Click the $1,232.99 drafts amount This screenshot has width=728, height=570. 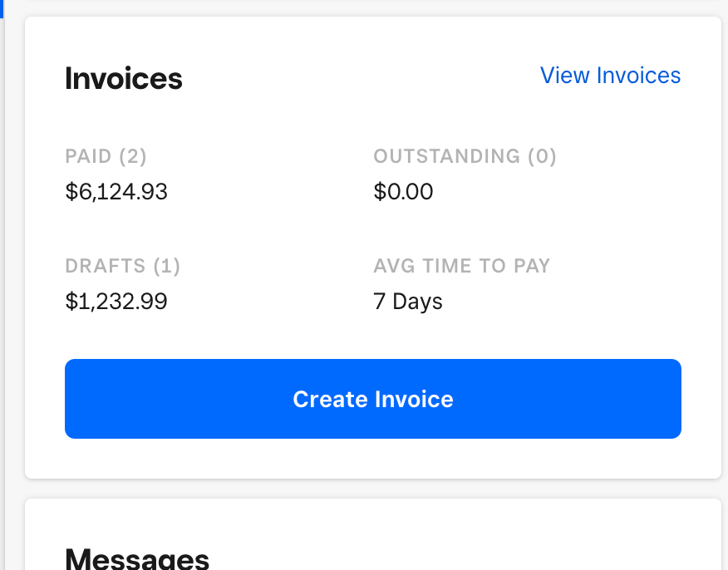point(116,301)
